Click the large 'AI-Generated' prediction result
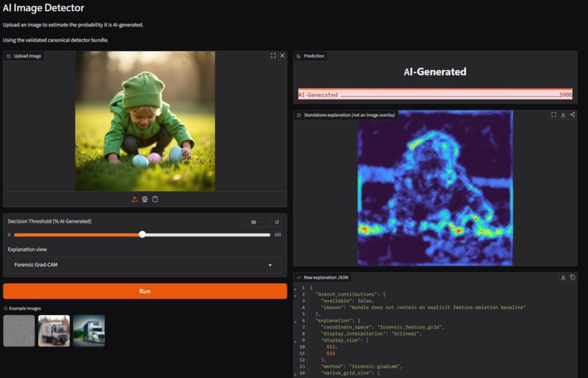Viewport: 588px width, 378px height. [x=435, y=72]
